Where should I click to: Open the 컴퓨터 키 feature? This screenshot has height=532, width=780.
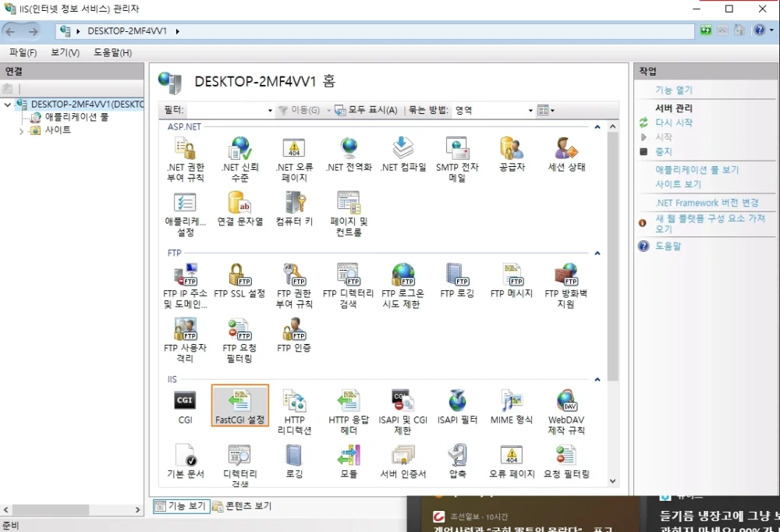tap(294, 209)
